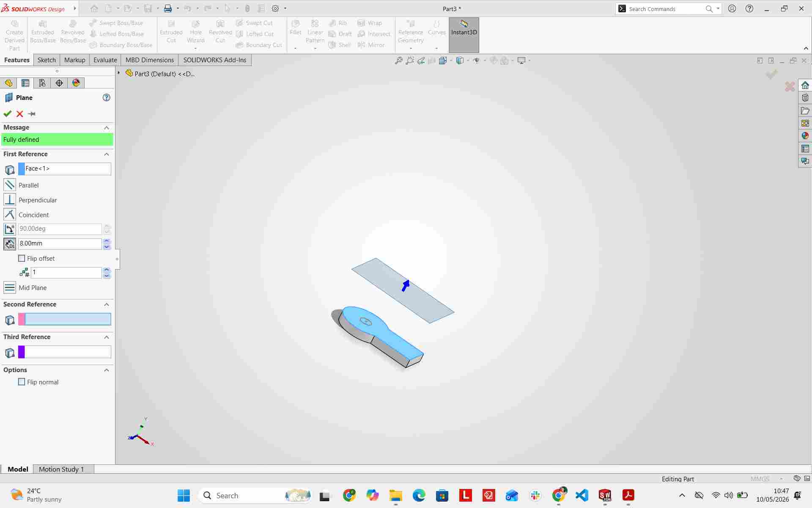Click Zoom to Fit view icon

pos(398,61)
